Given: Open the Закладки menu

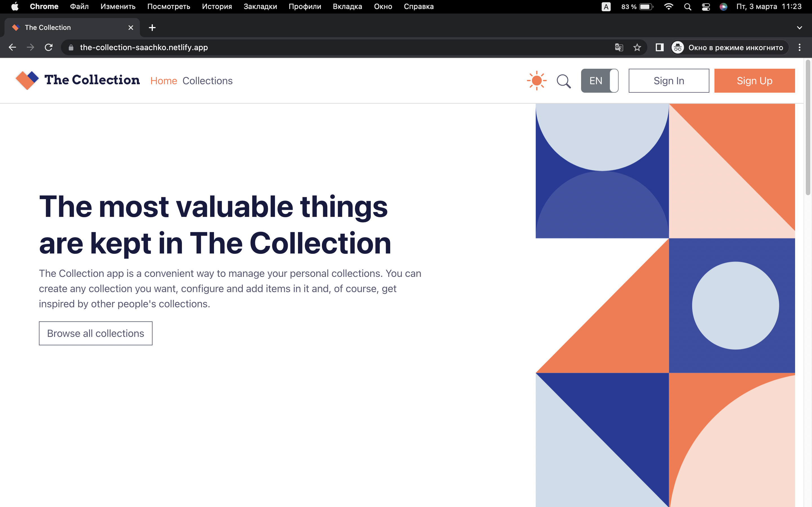Looking at the screenshot, I should coord(261,6).
